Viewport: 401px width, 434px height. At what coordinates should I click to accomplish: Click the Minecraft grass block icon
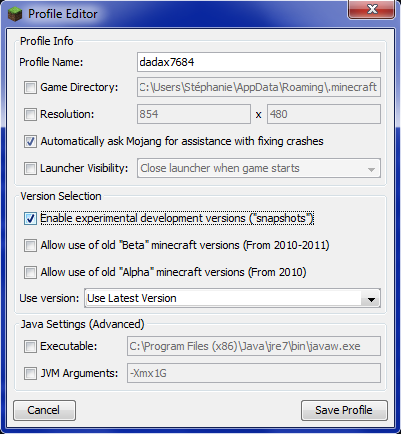tap(15, 14)
